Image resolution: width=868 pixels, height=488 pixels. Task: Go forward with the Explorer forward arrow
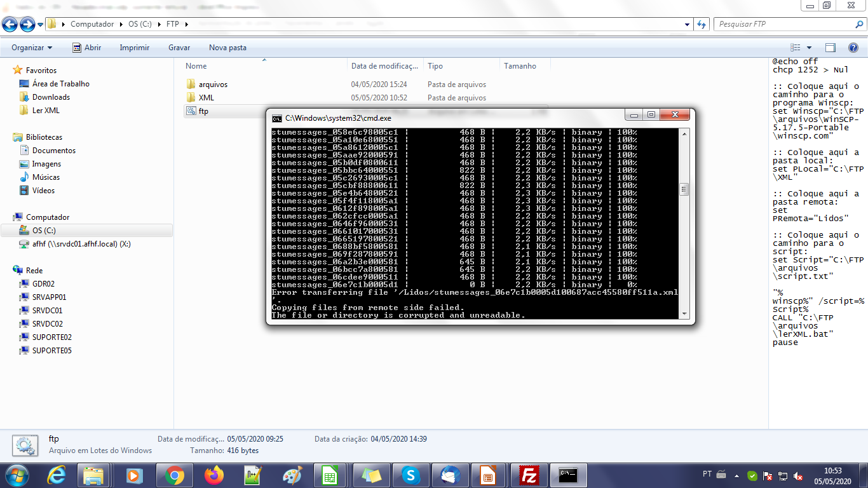click(x=27, y=24)
